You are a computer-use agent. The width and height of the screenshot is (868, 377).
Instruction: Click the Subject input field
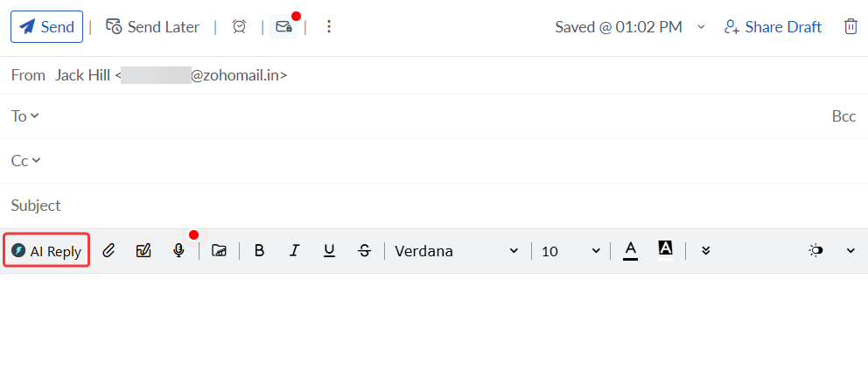tap(437, 206)
